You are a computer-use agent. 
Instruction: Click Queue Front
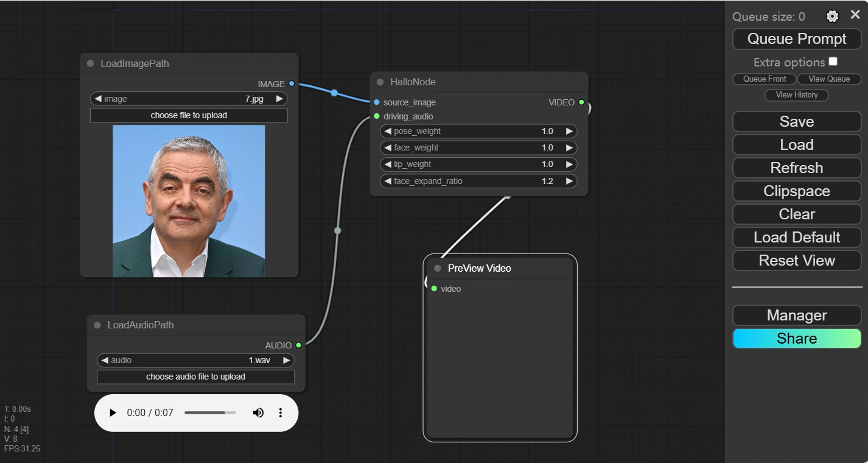click(765, 79)
